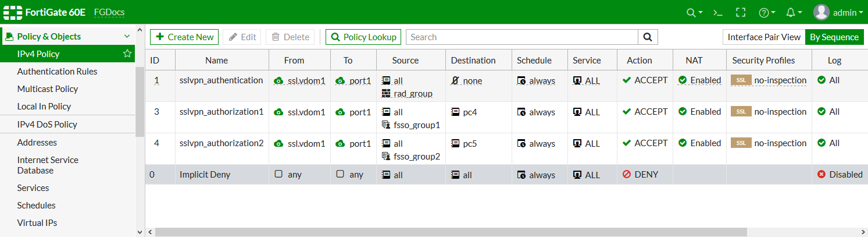Switch to By Sequence view
868x237 pixels.
[834, 37]
